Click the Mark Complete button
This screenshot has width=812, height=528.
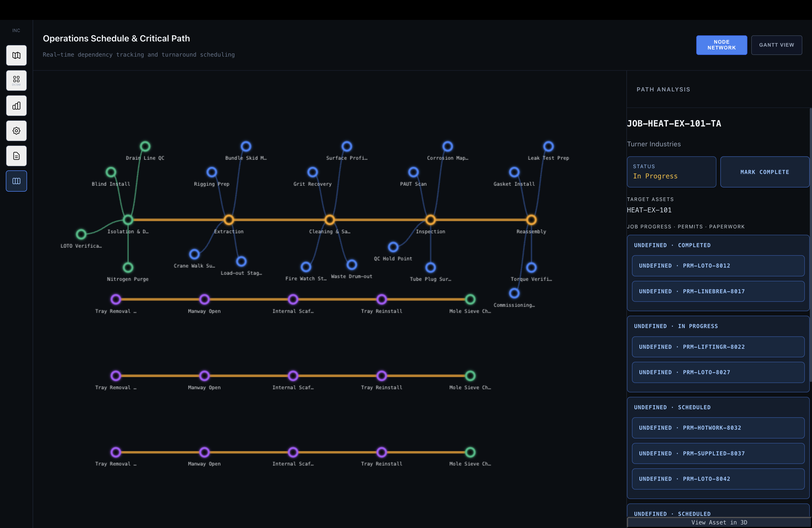764,172
